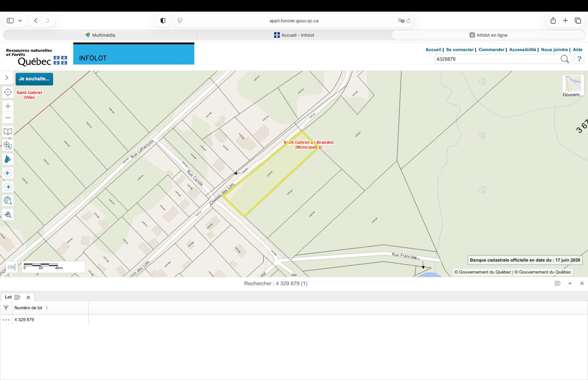Viewport: 588px width, 380px height.
Task: Go to next map extent arrow
Action: tap(8, 187)
